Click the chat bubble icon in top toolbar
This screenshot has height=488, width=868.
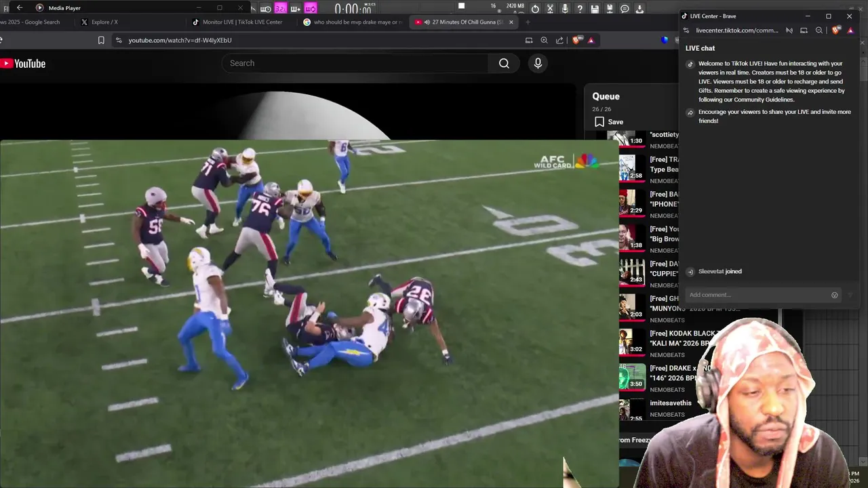click(625, 9)
